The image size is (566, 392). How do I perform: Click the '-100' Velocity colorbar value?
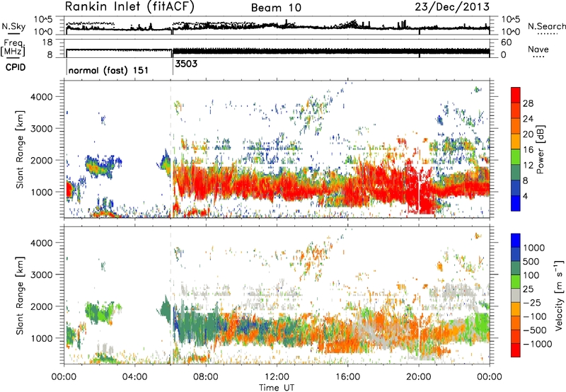pos(535,316)
